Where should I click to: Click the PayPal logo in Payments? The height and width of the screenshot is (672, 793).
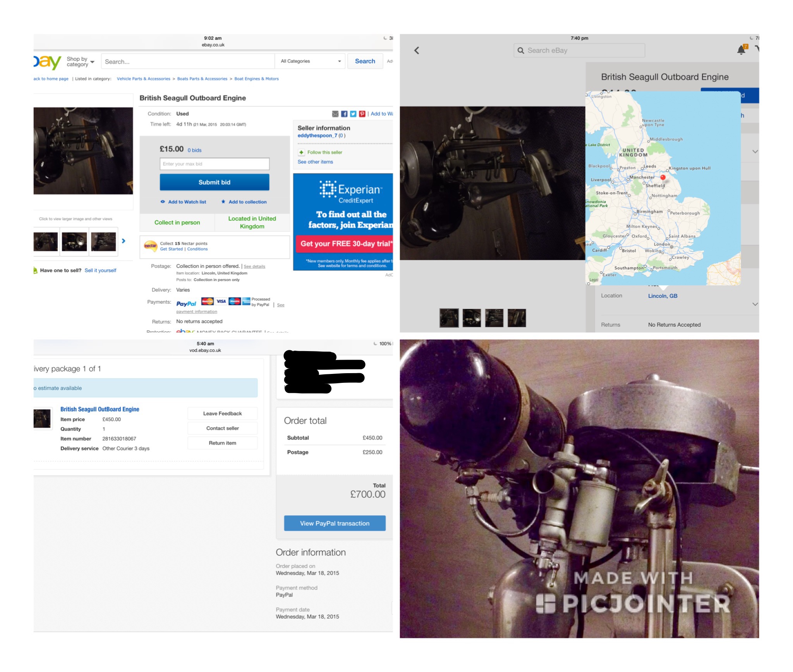[x=186, y=304]
